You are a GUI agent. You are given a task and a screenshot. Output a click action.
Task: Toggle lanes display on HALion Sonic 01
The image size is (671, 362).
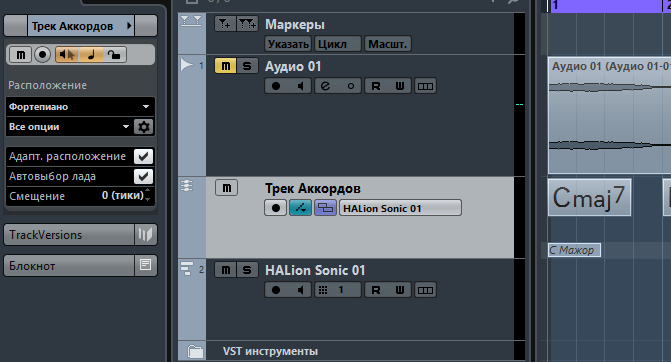[x=425, y=290]
